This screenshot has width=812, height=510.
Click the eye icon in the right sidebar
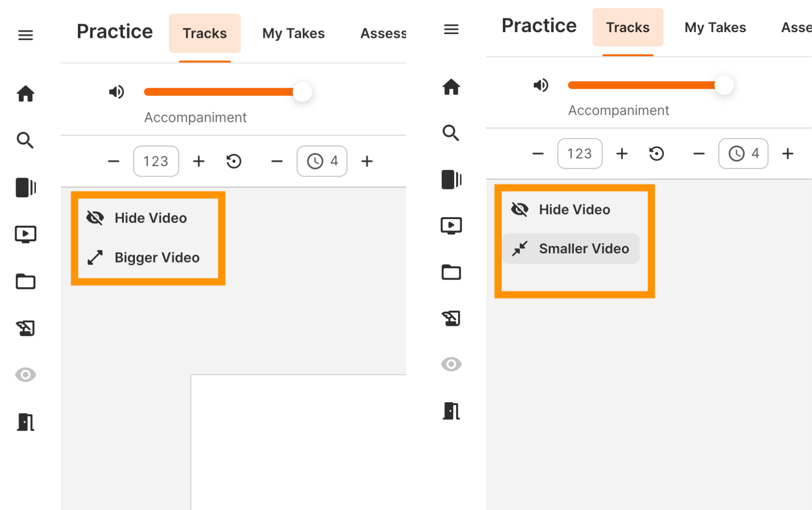point(451,364)
